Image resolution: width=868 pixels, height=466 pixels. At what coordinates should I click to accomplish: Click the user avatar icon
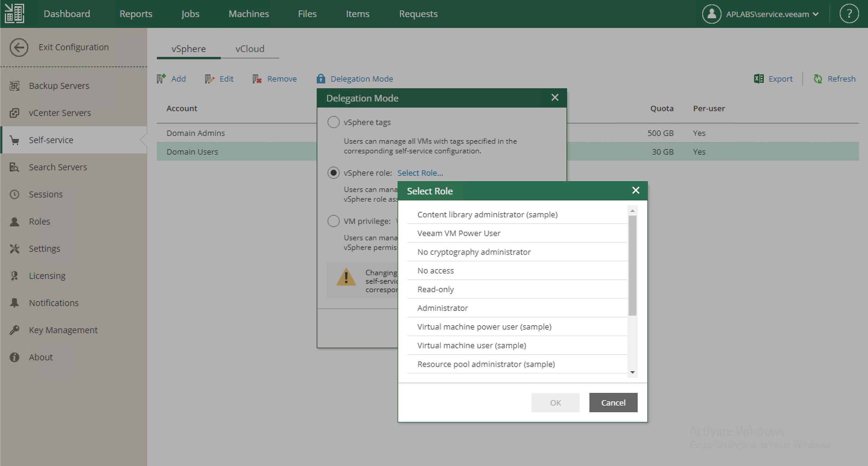pos(712,14)
